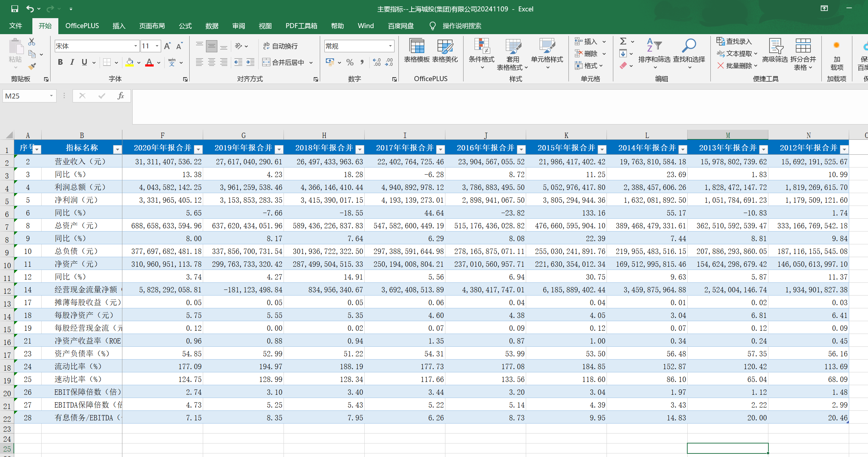868x457 pixels.
Task: Open the font name dropdown 宋体
Action: pyautogui.click(x=136, y=46)
